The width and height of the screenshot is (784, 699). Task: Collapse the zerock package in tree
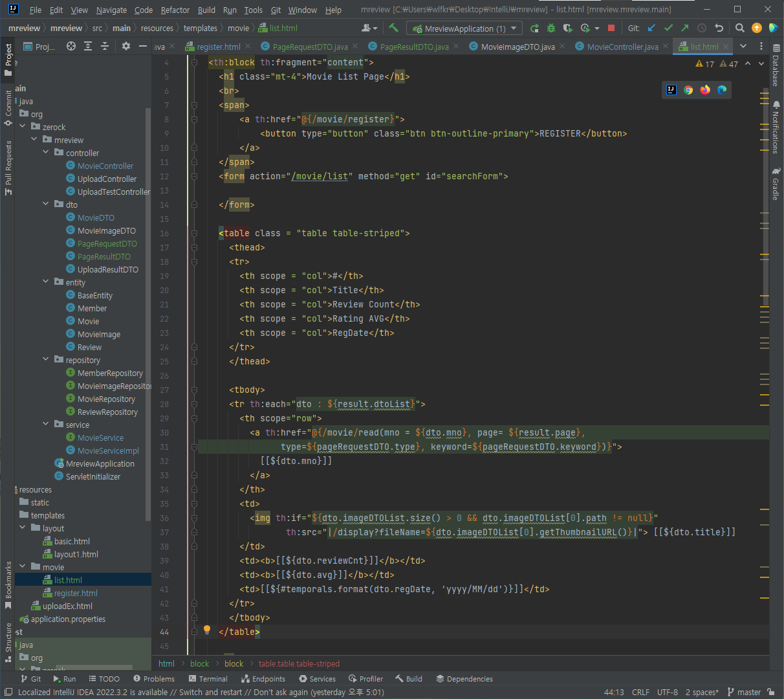[x=22, y=126]
